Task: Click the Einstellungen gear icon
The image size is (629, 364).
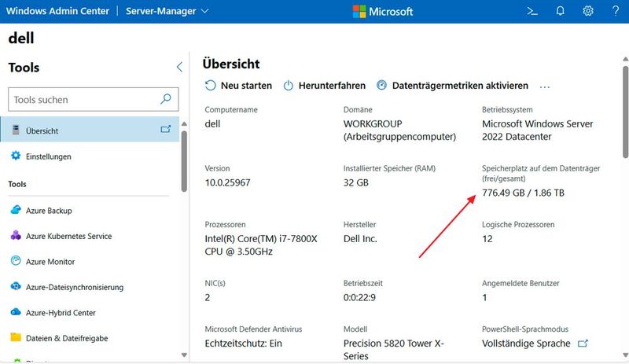Action: tap(16, 156)
